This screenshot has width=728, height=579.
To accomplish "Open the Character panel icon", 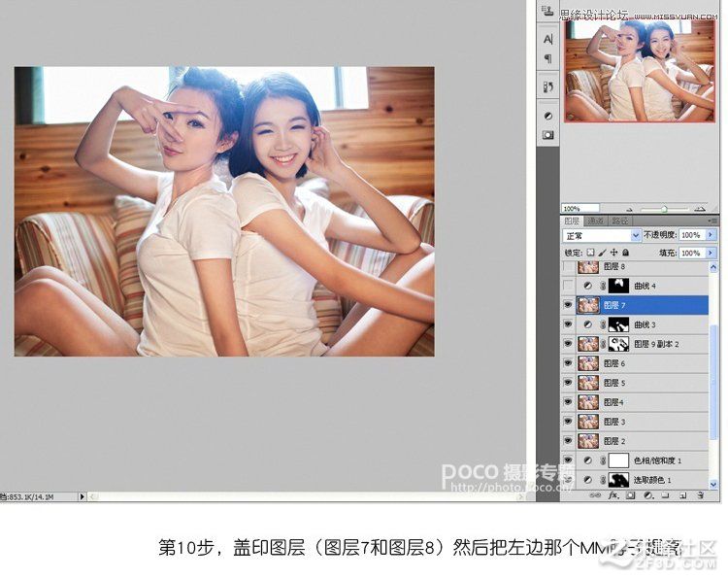I will (x=547, y=39).
